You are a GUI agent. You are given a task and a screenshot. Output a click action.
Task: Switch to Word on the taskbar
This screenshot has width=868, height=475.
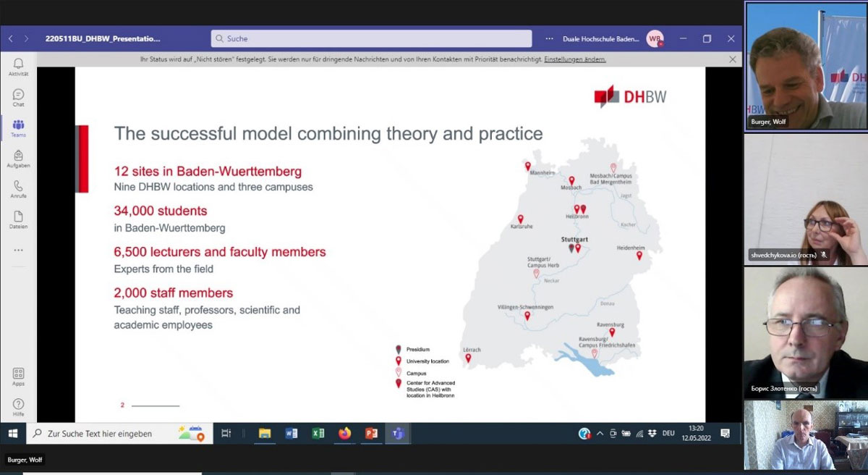[x=292, y=434]
